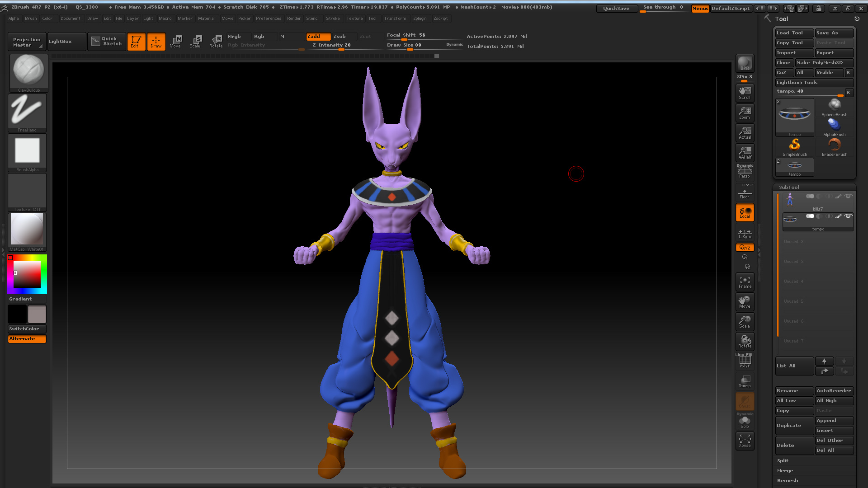Click the AAHalf zoom icon
Screen dimensions: 868x488
click(745, 153)
